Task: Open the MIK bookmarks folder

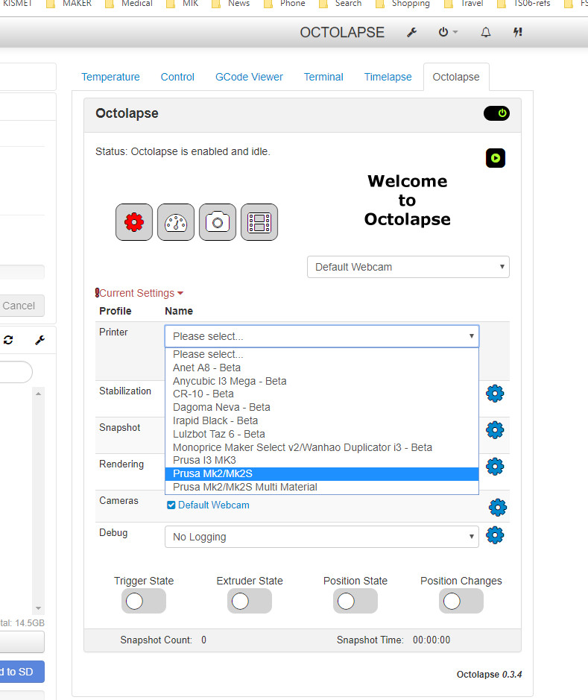Action: (x=183, y=4)
